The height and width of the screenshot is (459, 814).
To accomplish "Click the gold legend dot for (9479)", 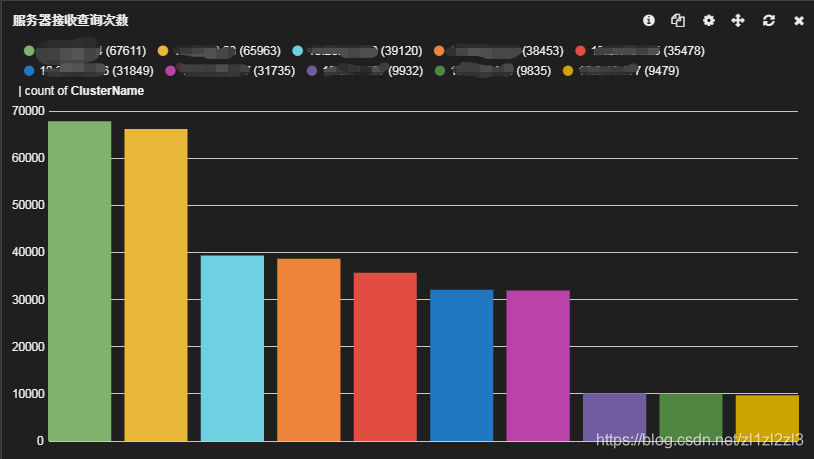I will 568,71.
